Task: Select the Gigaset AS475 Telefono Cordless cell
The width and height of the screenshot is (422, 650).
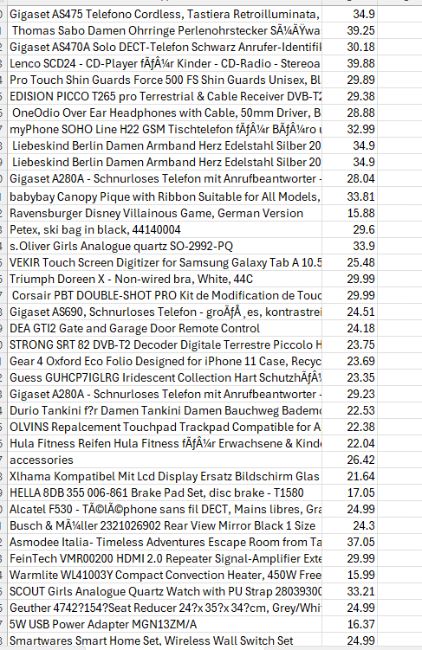Action: pos(165,14)
